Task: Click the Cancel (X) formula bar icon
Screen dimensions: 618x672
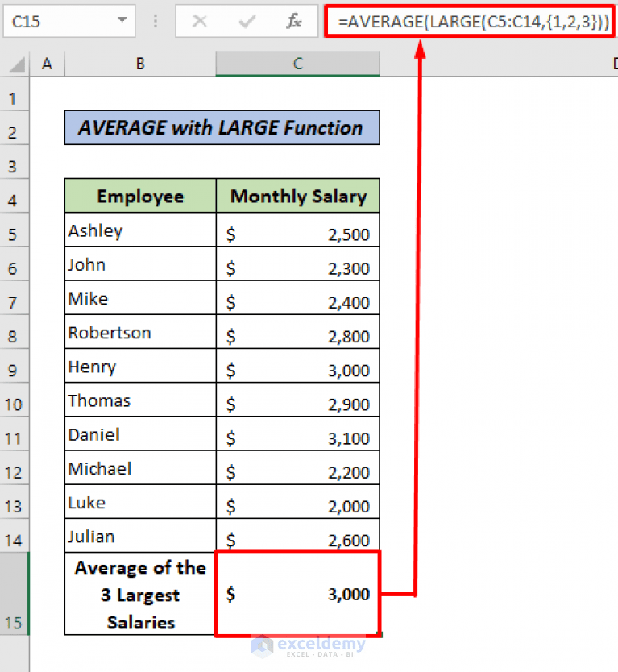Action: click(200, 21)
